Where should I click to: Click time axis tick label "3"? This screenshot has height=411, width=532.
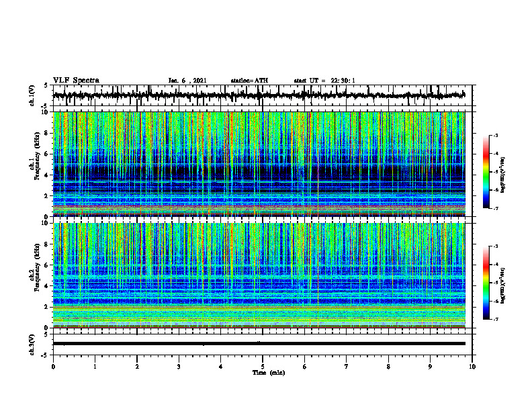[x=179, y=367]
